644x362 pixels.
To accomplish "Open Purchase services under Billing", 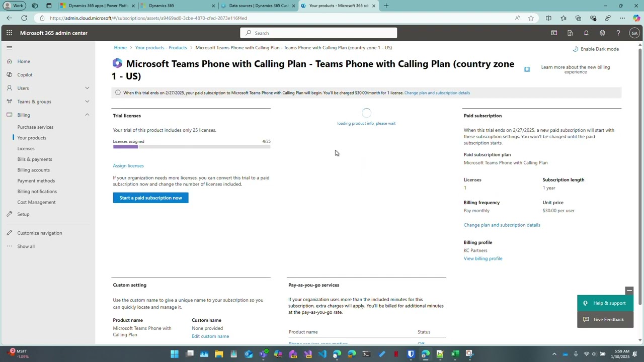I will [35, 127].
